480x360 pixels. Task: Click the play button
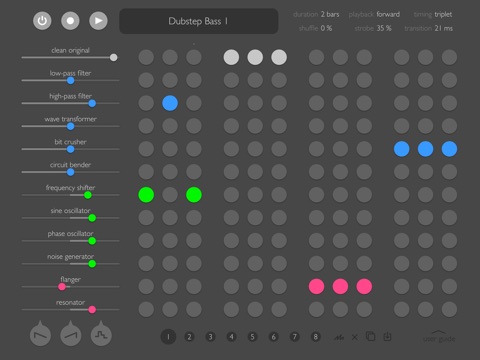coord(98,21)
